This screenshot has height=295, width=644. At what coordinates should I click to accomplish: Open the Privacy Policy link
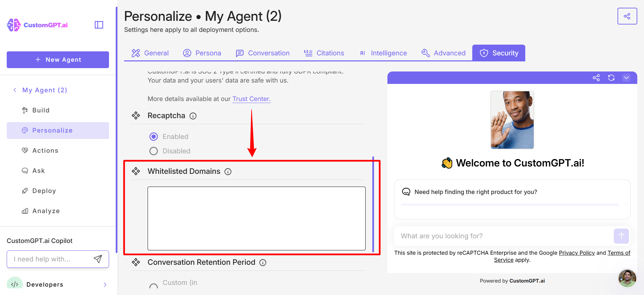coord(577,253)
